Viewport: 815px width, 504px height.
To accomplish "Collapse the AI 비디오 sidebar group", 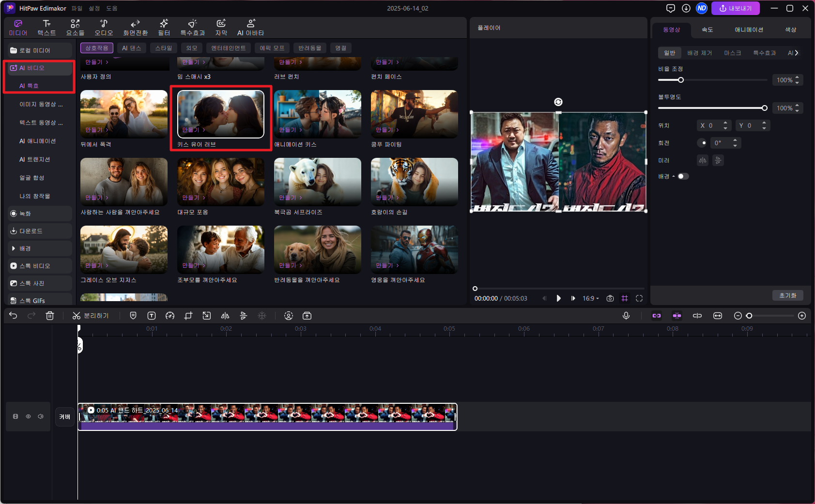I will [40, 68].
